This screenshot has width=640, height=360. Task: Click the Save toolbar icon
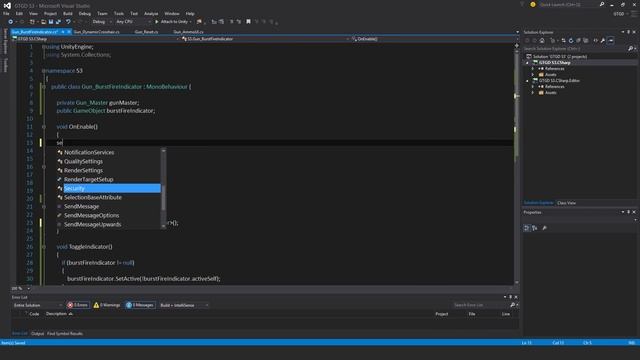tap(51, 22)
